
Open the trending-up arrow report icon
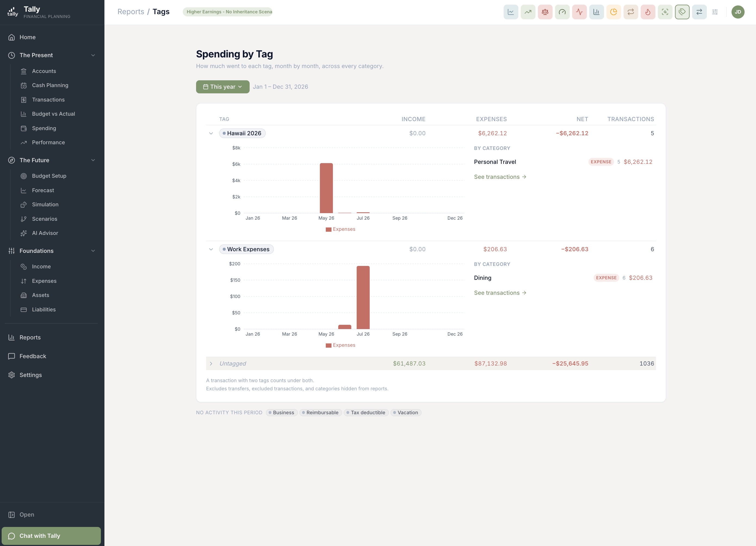click(528, 12)
